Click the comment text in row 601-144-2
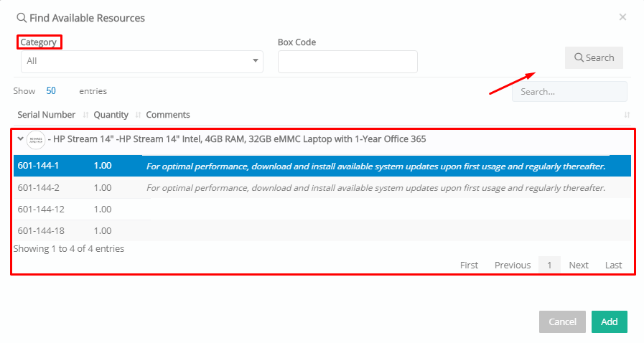644x343 pixels. [x=375, y=188]
